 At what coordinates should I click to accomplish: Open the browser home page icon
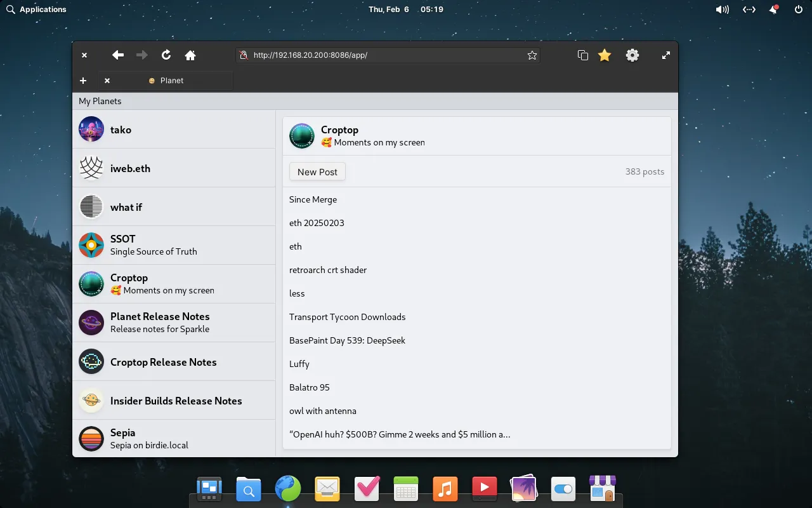coord(190,55)
